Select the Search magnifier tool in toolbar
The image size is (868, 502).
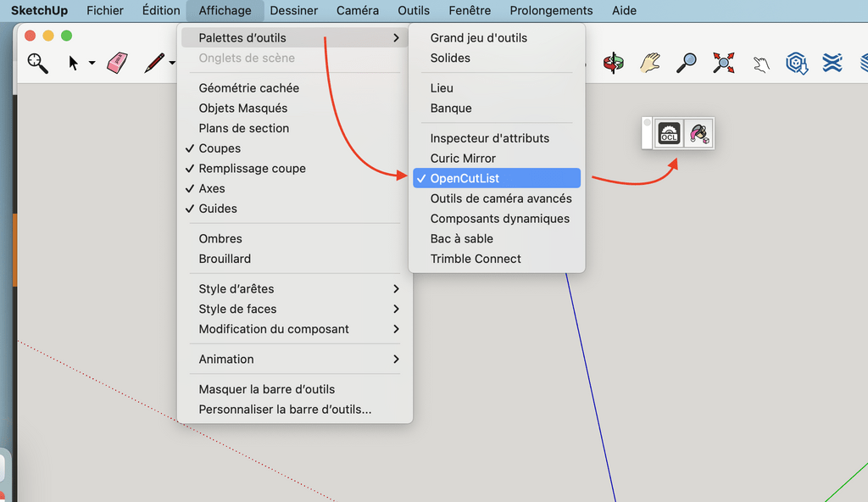(37, 63)
